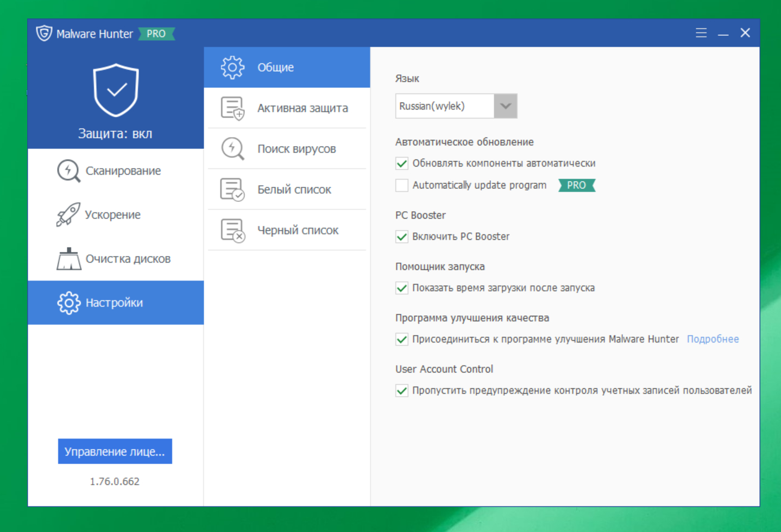Click the Поиск вирусов magnifier icon
Screen dimensions: 781x532
232,149
